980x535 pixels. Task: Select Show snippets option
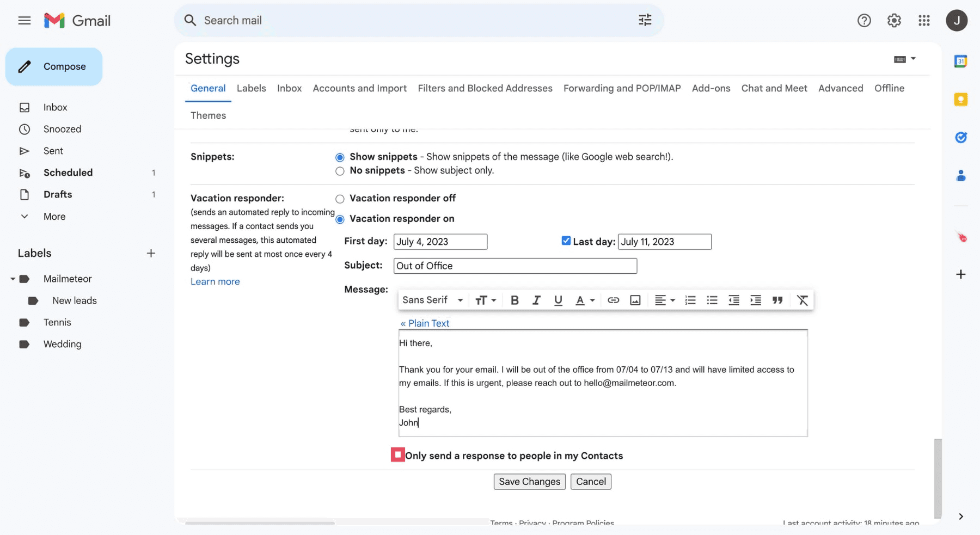tap(340, 157)
